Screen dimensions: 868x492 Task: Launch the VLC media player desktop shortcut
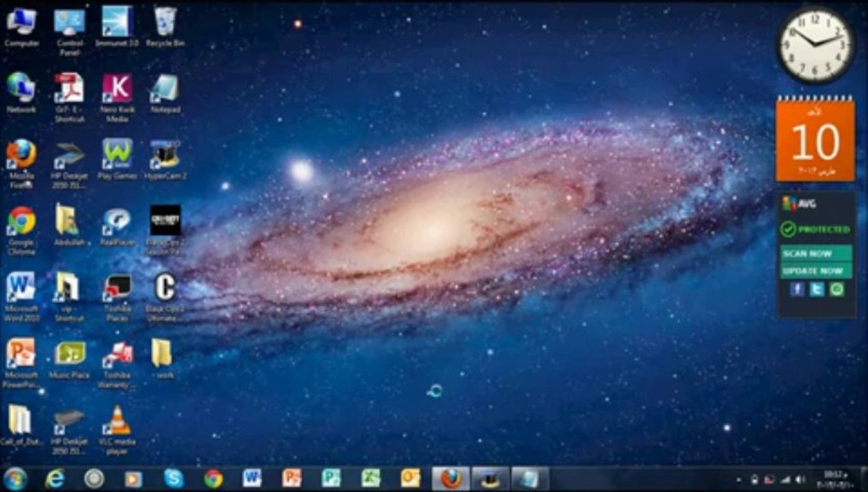(x=118, y=430)
